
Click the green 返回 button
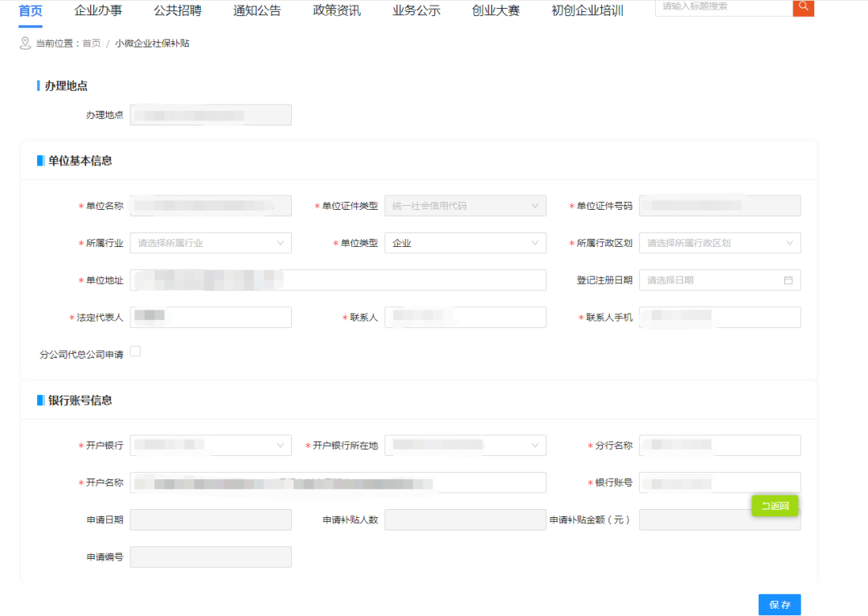click(774, 506)
